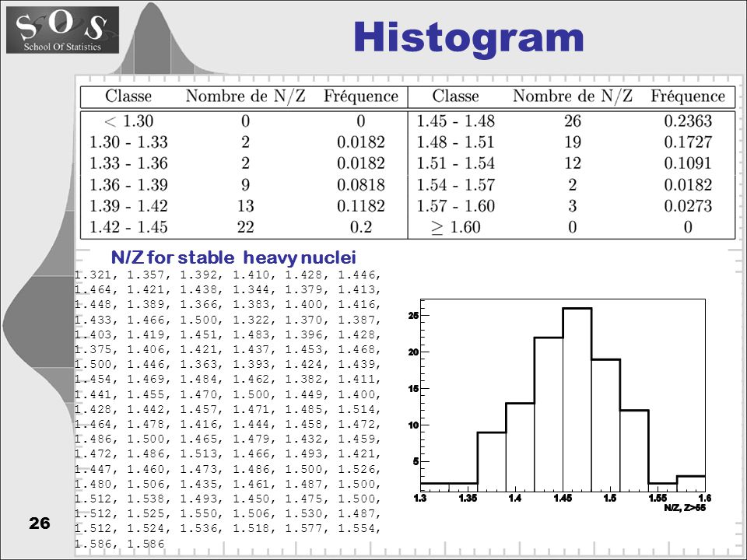The height and width of the screenshot is (560, 747).
Task: Click the '1.42 - 1.45' class cell
Action: (x=128, y=227)
